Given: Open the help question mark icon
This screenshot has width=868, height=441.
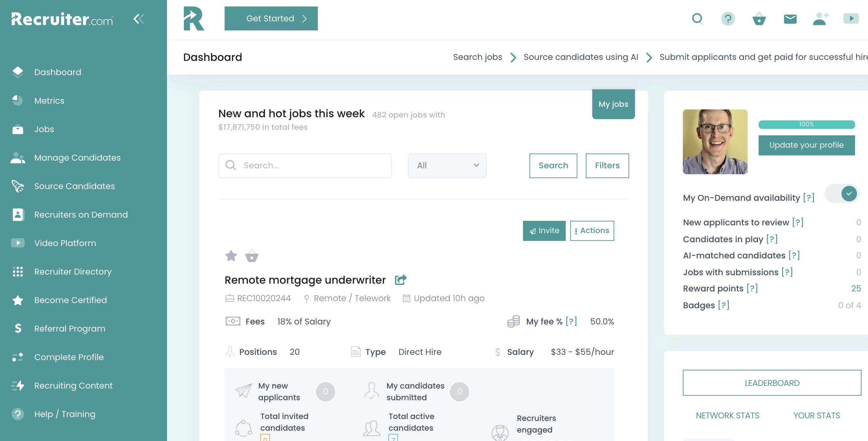Looking at the screenshot, I should (x=728, y=19).
